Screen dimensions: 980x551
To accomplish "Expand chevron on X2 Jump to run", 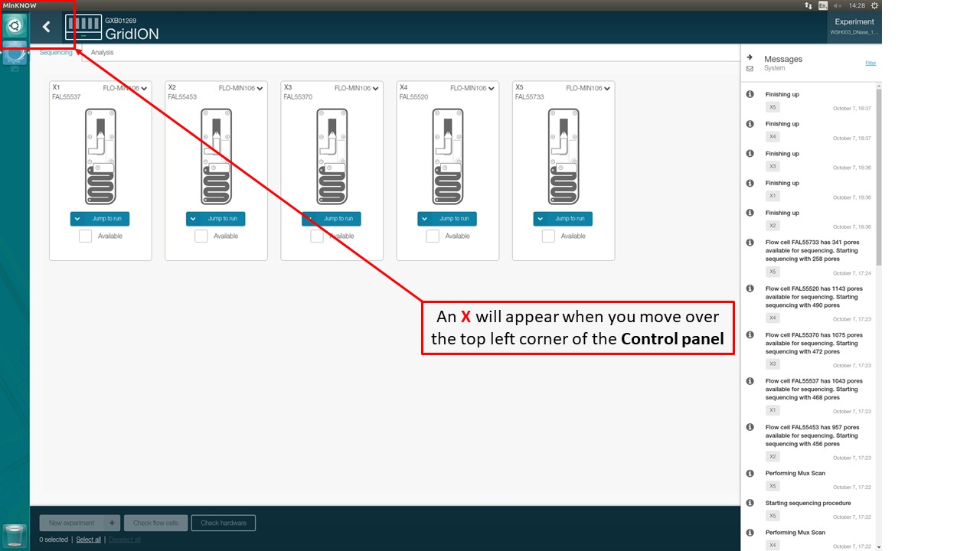I will click(x=193, y=218).
